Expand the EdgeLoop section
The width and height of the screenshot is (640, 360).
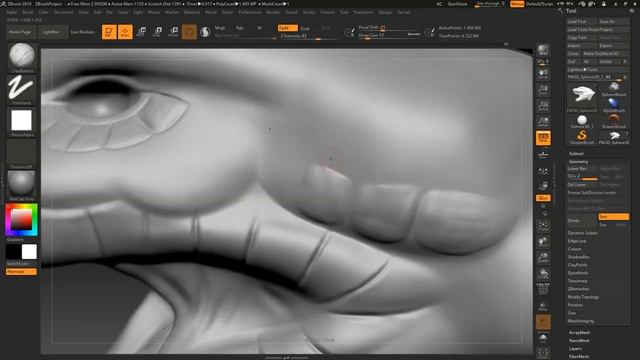coord(577,241)
